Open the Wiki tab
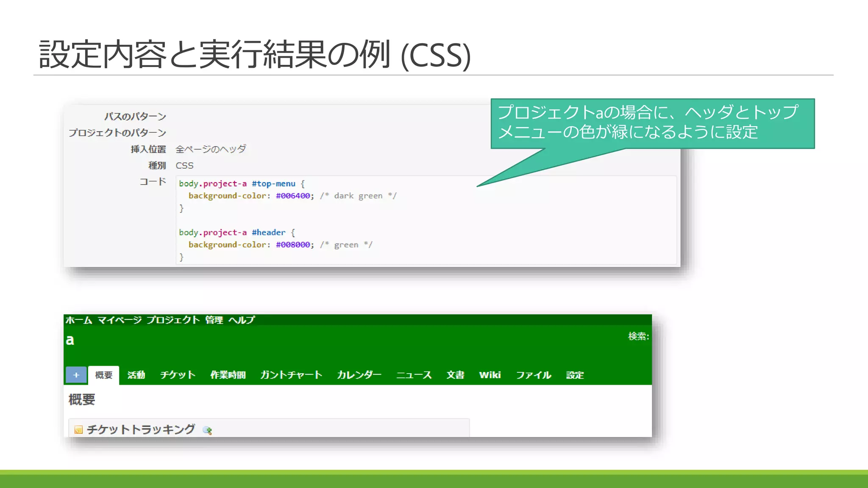Screen dimensions: 868x488 (490, 375)
